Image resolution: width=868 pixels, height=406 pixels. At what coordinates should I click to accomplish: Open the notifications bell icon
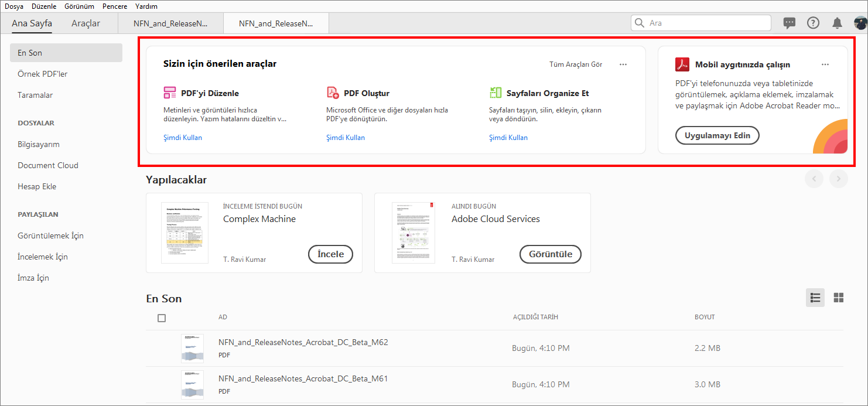[x=837, y=23]
